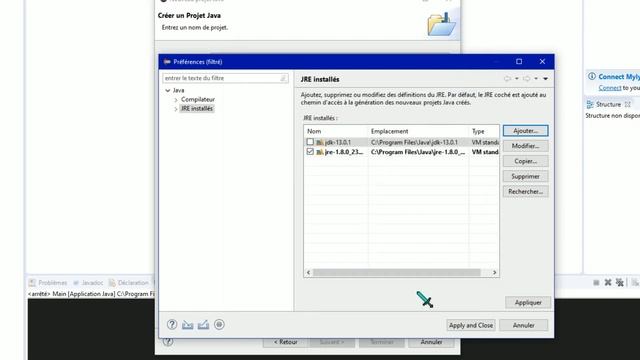Check the jdk-13.0.1 checkbox
The height and width of the screenshot is (360, 640).
point(310,142)
